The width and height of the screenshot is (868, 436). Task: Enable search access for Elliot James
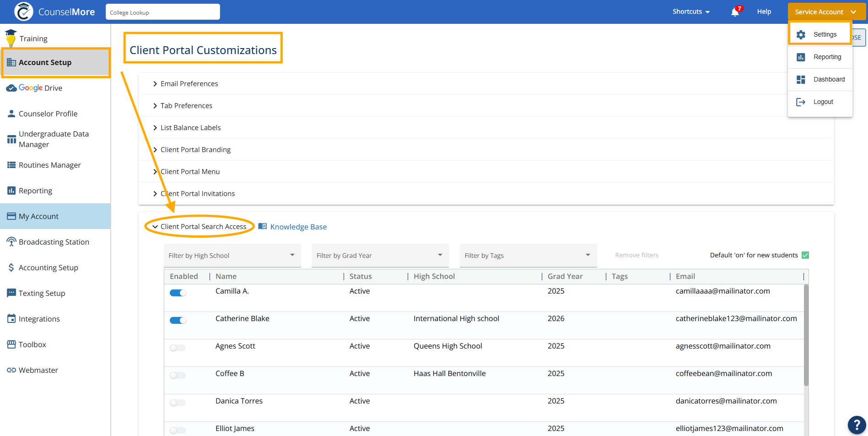(178, 431)
